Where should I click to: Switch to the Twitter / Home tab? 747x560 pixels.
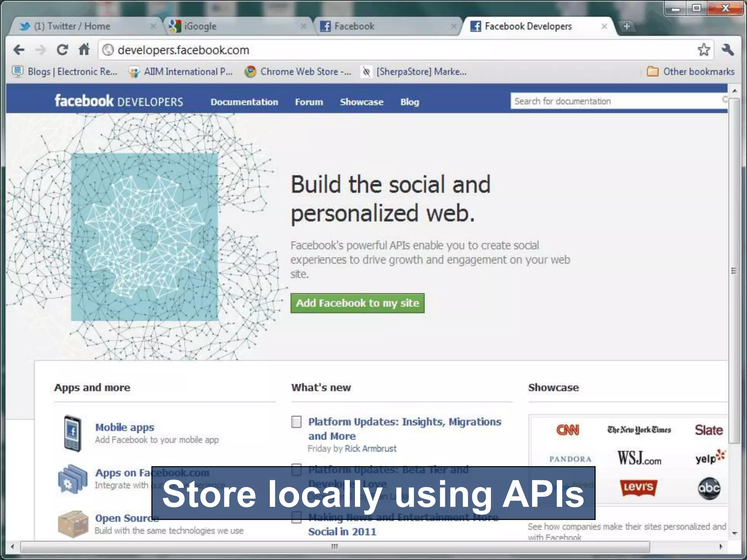86,26
